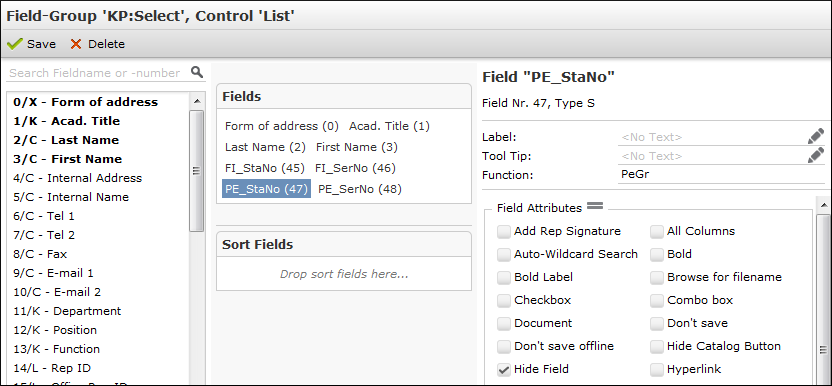This screenshot has width=832, height=386.
Task: Choose 2/C - Last Name from list
Action: click(x=66, y=140)
